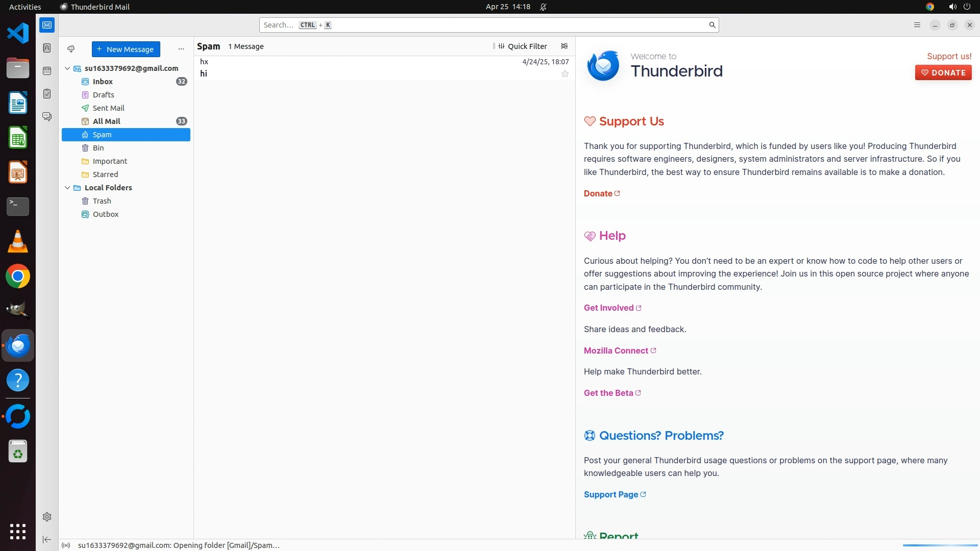
Task: Open the Chat space
Action: pyautogui.click(x=47, y=117)
